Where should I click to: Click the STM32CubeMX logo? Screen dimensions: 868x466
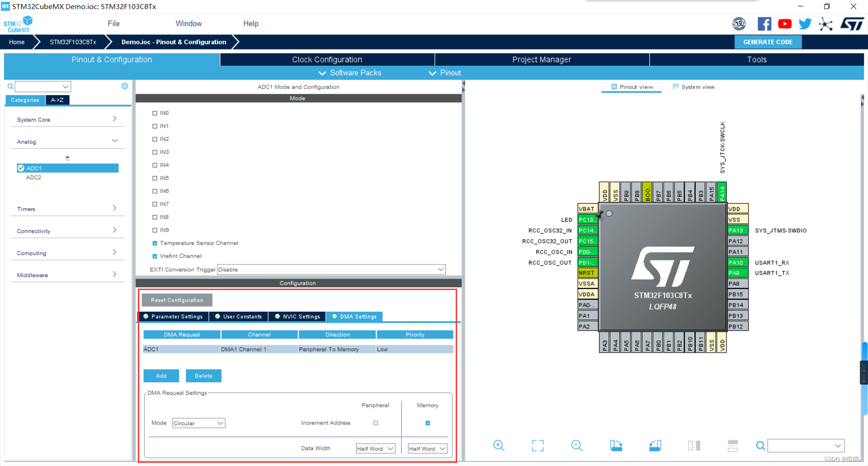(18, 24)
